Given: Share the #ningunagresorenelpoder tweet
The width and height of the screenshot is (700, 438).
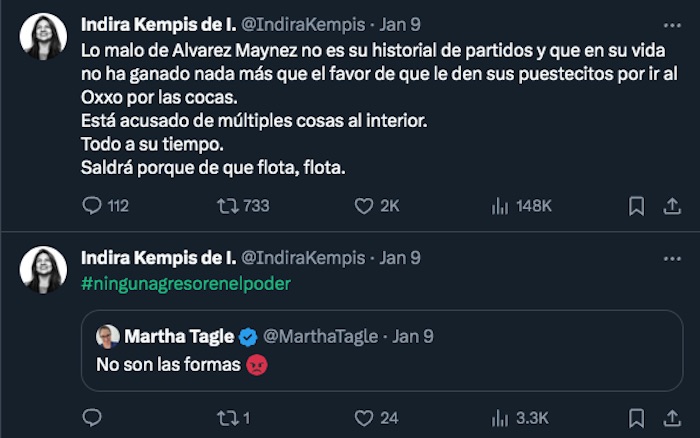Looking at the screenshot, I should click(672, 418).
